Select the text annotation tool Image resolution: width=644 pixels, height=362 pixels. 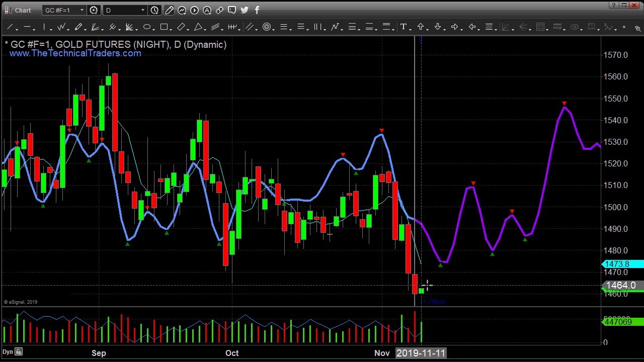click(403, 27)
